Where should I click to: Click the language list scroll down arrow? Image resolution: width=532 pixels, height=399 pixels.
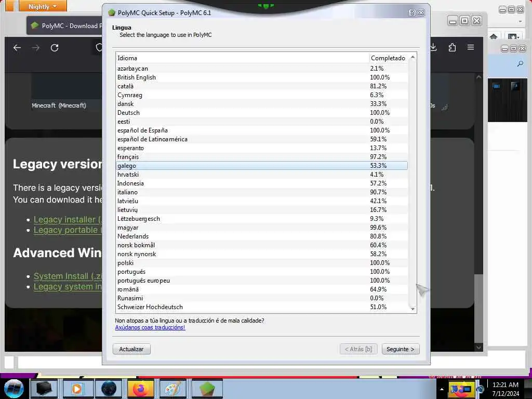point(413,309)
